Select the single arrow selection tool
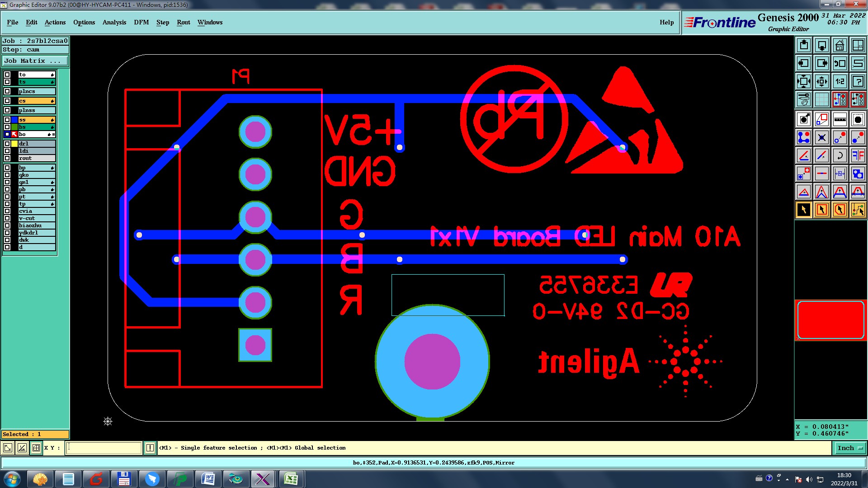The height and width of the screenshot is (488, 868). coord(804,210)
